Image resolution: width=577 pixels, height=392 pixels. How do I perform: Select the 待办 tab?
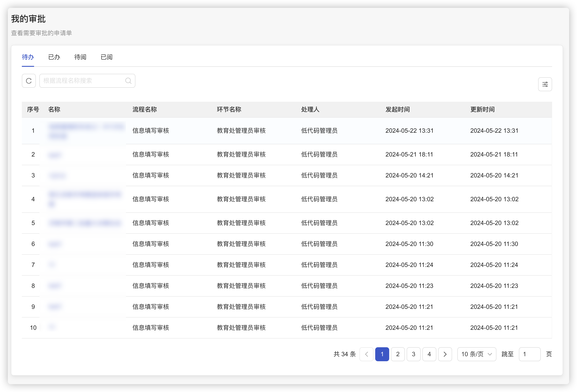pyautogui.click(x=28, y=57)
